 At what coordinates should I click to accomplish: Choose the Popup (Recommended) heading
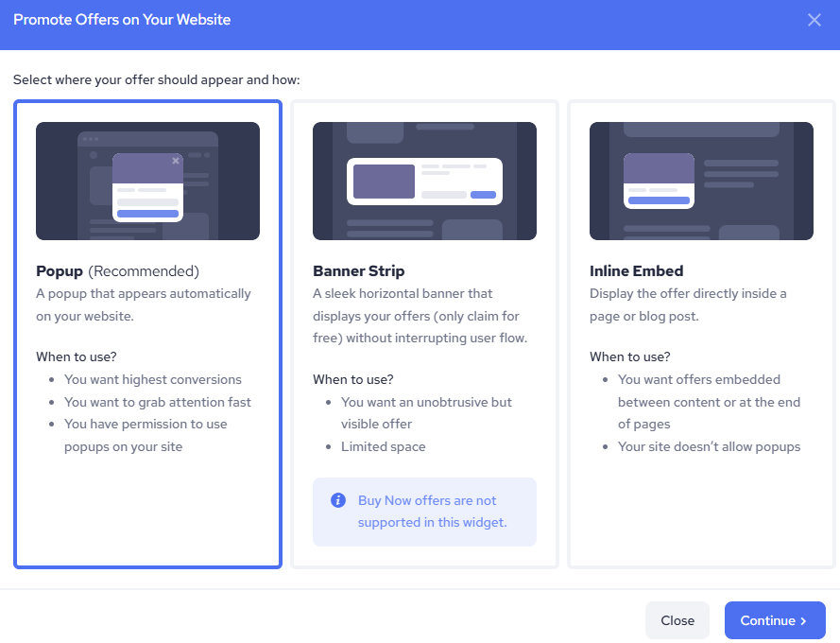(x=117, y=271)
